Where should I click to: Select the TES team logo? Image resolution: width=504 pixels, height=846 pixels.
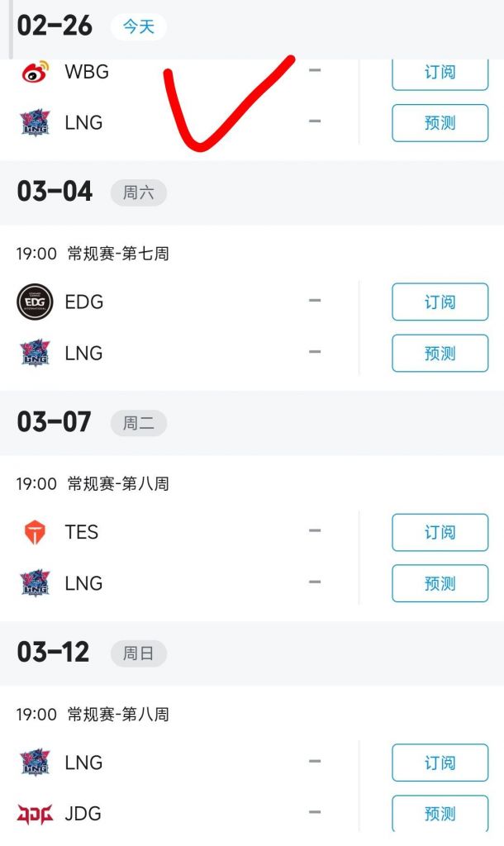[33, 532]
